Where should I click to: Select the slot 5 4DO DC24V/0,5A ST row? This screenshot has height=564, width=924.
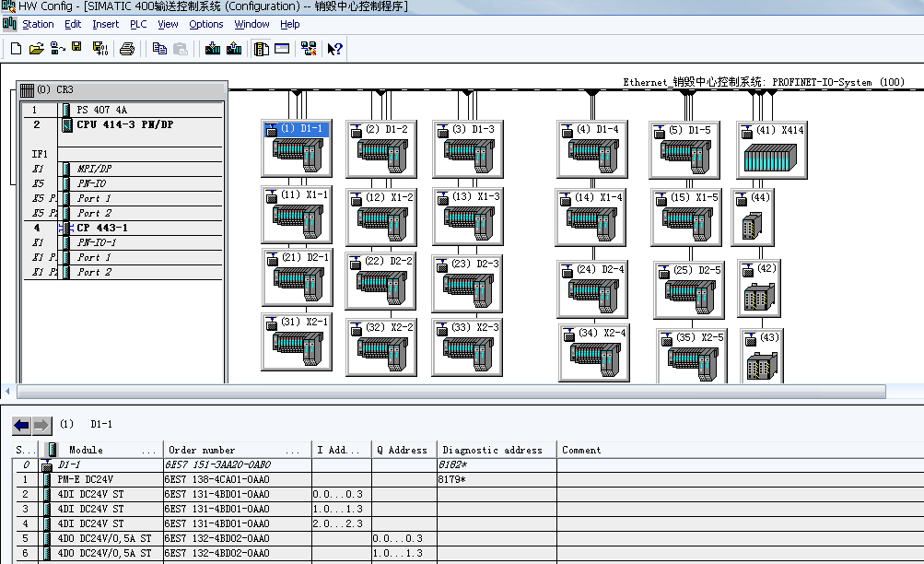click(x=468, y=538)
